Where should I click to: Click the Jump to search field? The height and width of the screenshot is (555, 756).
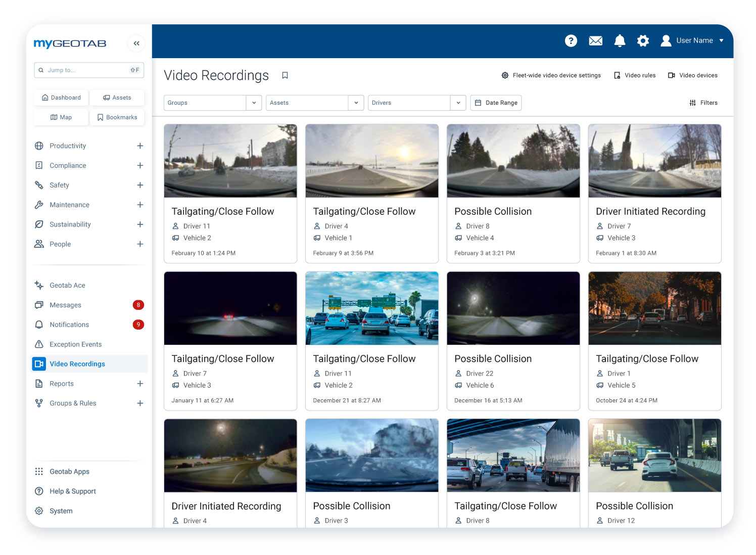tap(86, 70)
